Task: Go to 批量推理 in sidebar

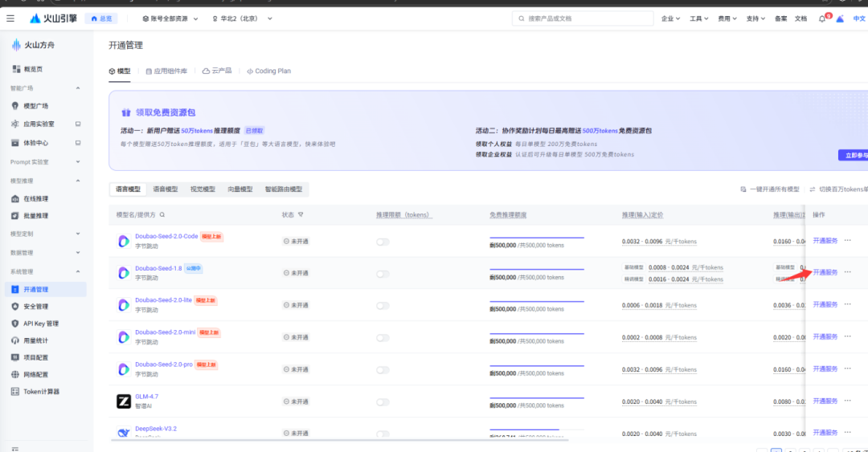Action: (x=35, y=216)
